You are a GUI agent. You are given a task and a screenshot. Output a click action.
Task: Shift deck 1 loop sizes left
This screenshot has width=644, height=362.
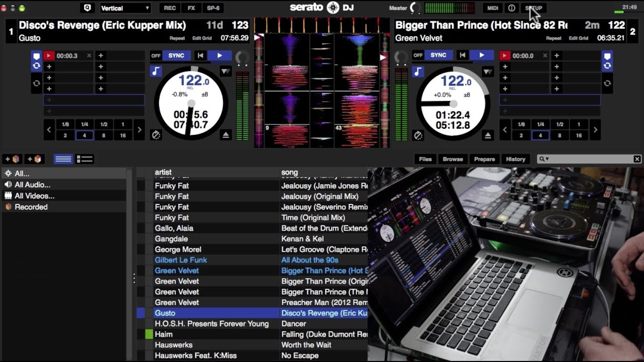[49, 130]
